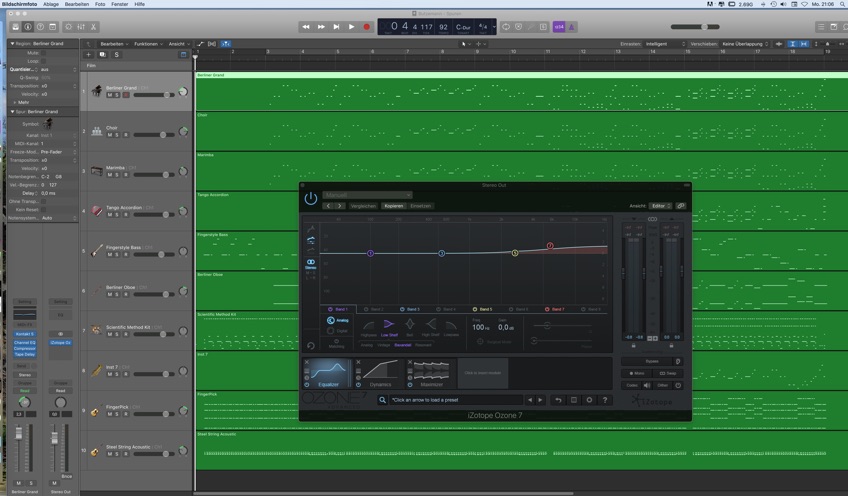Open Ozone options gear button

tap(589, 400)
